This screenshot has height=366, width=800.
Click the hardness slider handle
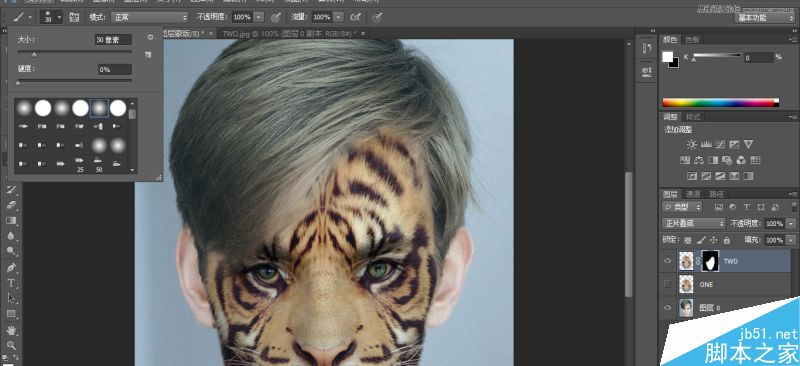click(x=18, y=82)
